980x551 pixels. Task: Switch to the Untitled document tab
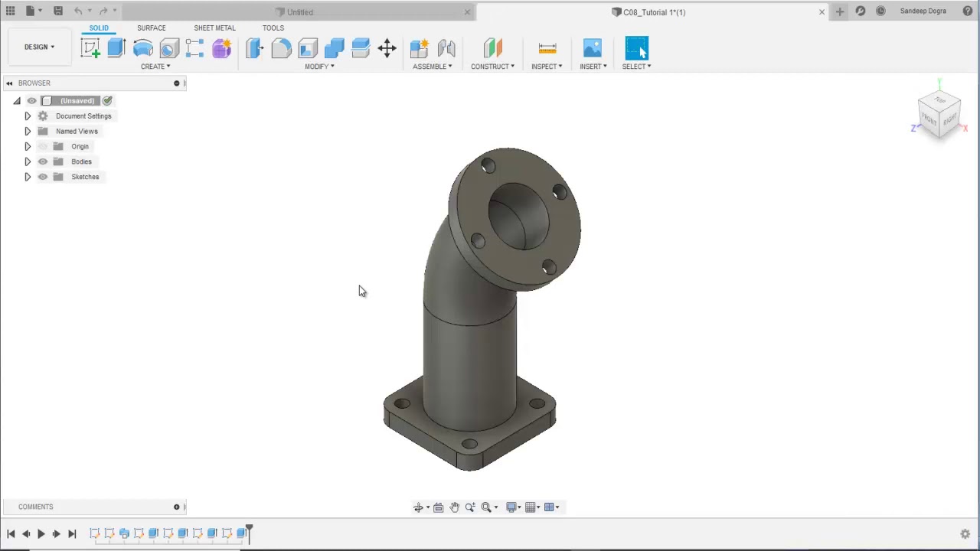[299, 11]
